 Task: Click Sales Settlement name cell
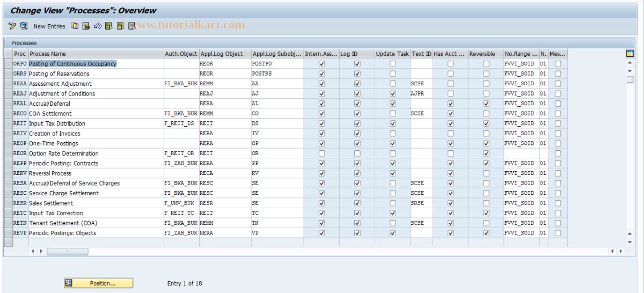[96, 203]
